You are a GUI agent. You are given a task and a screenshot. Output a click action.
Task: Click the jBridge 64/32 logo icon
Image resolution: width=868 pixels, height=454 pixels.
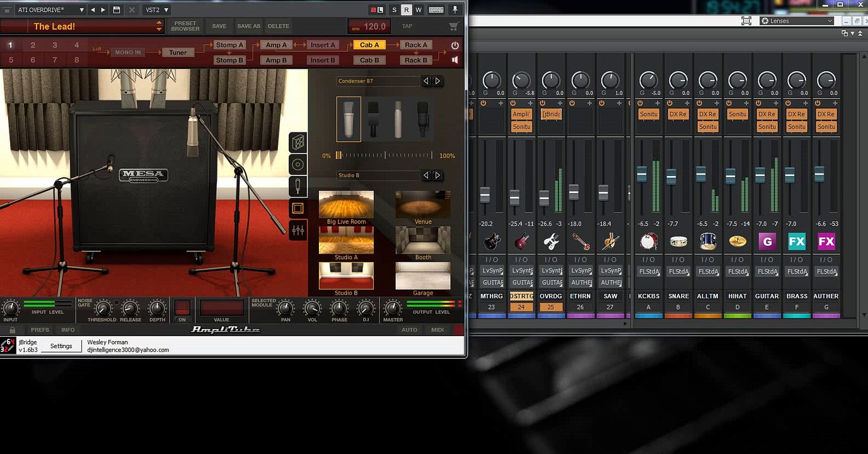[x=8, y=346]
